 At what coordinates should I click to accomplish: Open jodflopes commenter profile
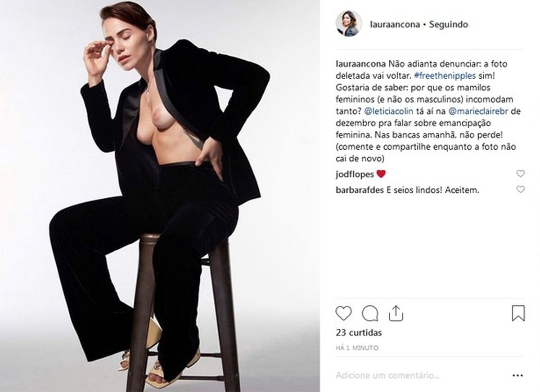355,174
